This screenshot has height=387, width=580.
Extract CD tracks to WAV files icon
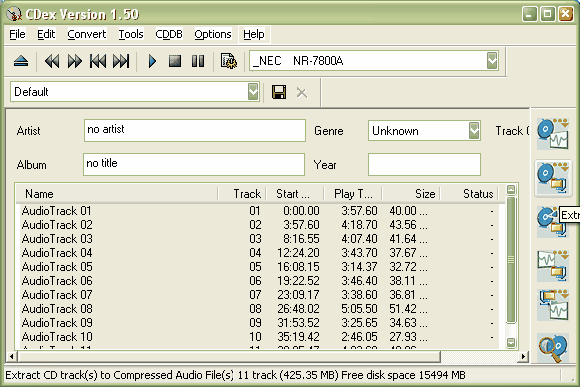(553, 134)
